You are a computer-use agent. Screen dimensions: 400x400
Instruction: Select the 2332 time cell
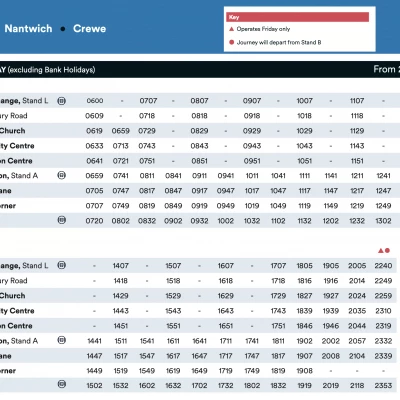(x=383, y=341)
